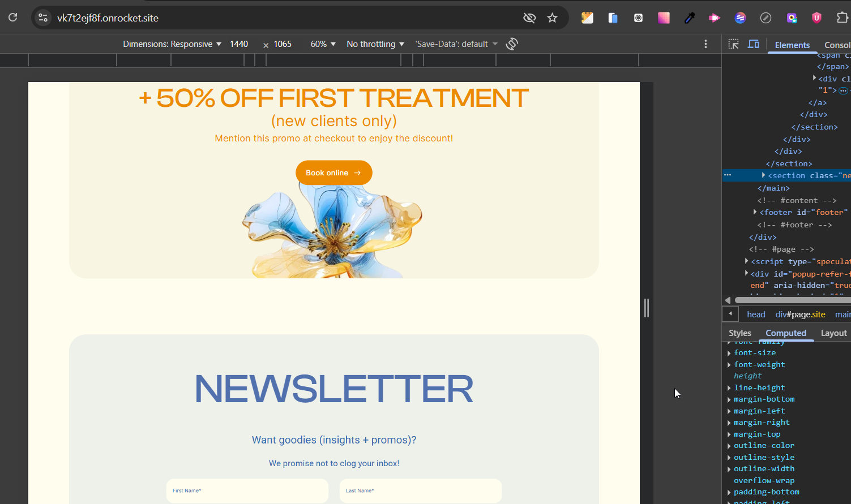
Task: Open the No throttling dropdown
Action: point(375,44)
